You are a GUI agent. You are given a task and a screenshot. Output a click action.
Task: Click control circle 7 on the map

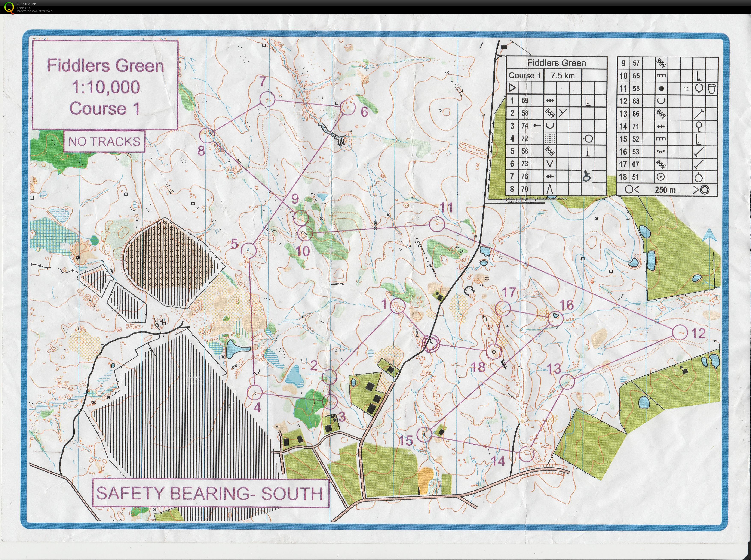click(x=267, y=99)
